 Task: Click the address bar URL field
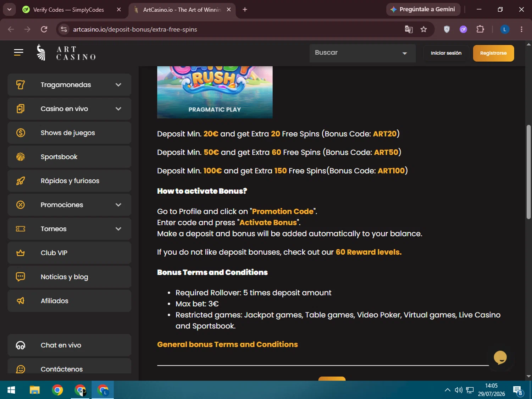coord(234,29)
